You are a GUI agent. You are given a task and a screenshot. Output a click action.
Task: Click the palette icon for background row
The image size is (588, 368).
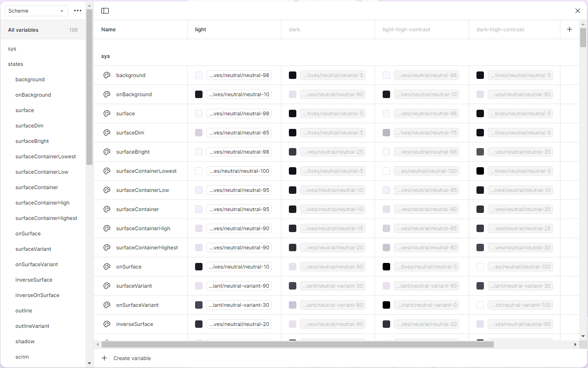(x=106, y=75)
